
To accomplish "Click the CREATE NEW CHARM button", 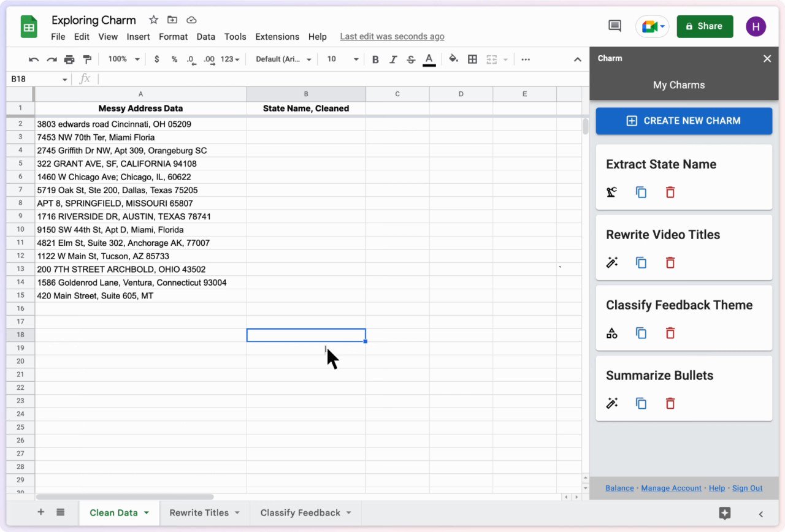I will pyautogui.click(x=683, y=121).
